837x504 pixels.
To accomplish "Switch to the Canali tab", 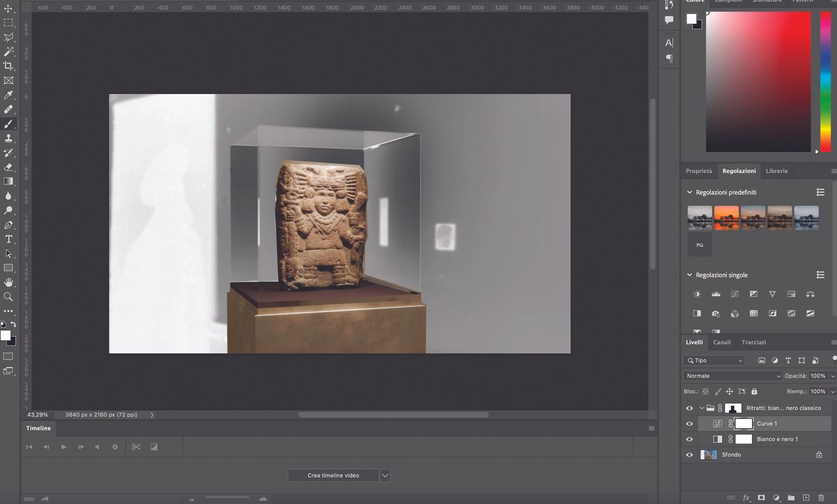I will (722, 342).
